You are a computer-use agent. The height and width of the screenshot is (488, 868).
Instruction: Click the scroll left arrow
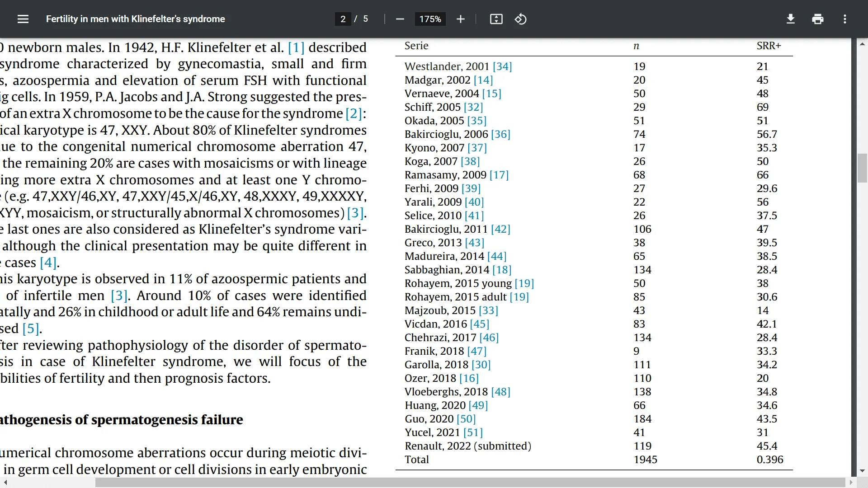click(5, 483)
